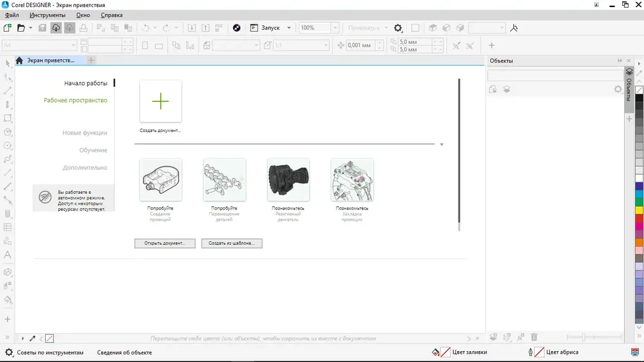Click the Save disk icon

tap(43, 28)
